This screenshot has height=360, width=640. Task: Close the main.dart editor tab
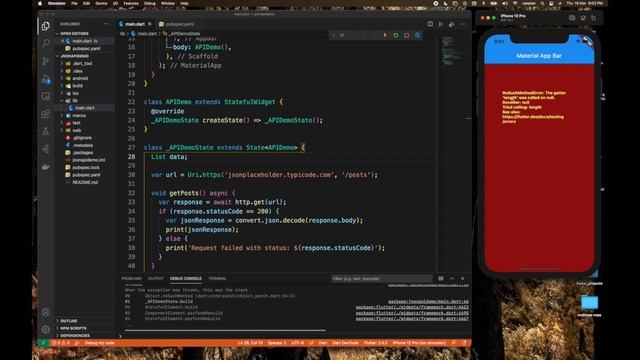pyautogui.click(x=150, y=24)
